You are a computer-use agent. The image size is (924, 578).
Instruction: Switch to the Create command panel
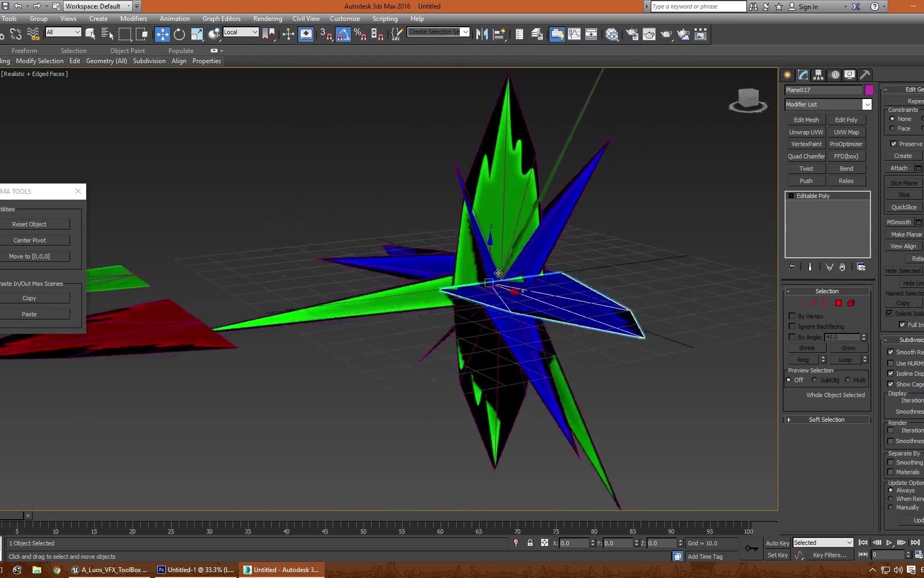pos(787,74)
